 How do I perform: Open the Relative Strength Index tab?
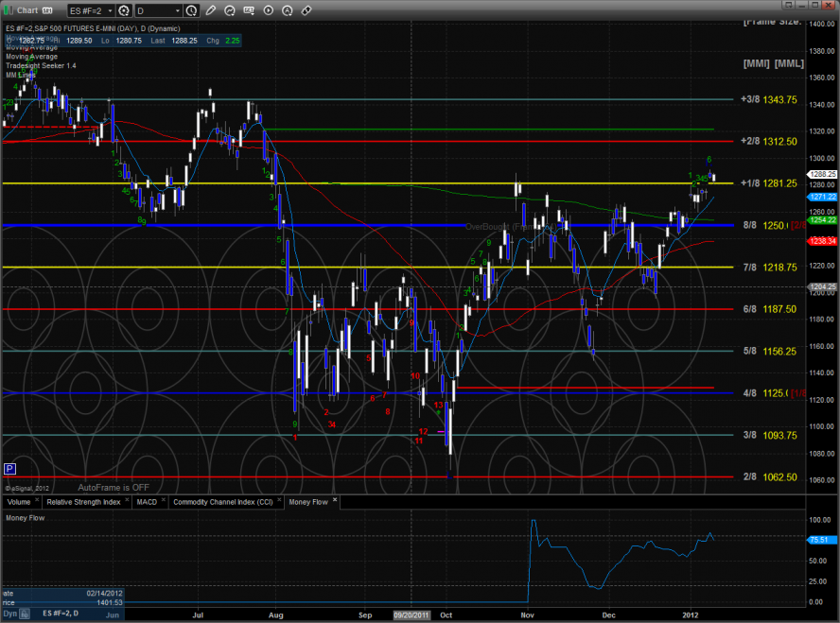coord(81,502)
